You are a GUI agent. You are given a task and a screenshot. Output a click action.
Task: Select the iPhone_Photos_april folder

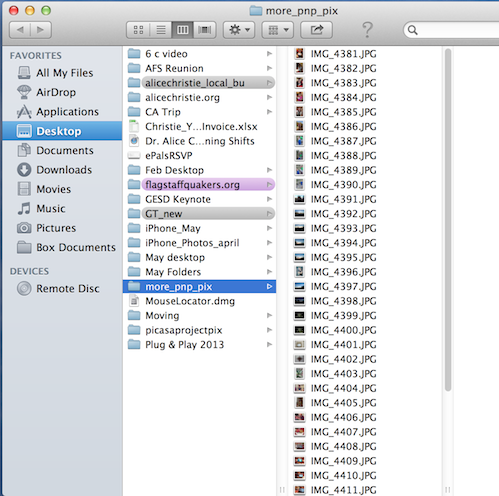point(199,243)
